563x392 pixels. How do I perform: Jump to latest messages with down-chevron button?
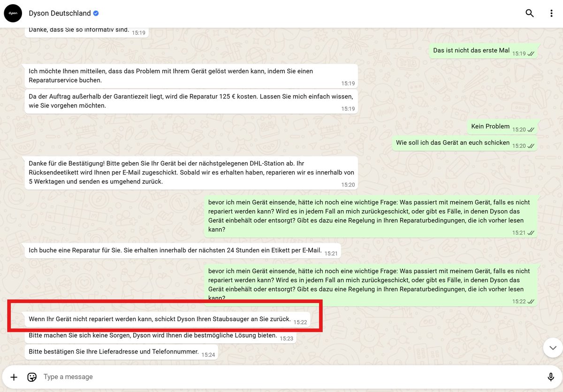point(553,347)
